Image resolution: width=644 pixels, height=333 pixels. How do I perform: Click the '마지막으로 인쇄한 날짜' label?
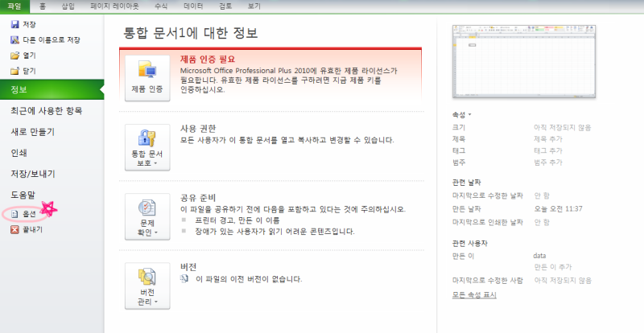[x=488, y=222]
